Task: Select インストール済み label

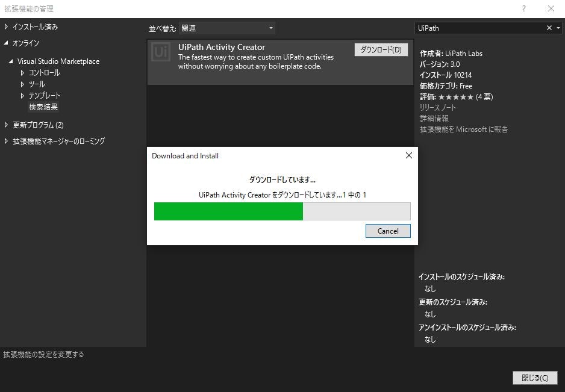Action: point(36,26)
